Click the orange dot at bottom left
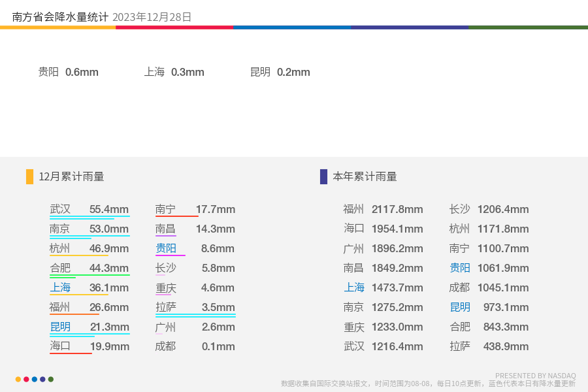This screenshot has height=392, width=588. click(x=18, y=379)
